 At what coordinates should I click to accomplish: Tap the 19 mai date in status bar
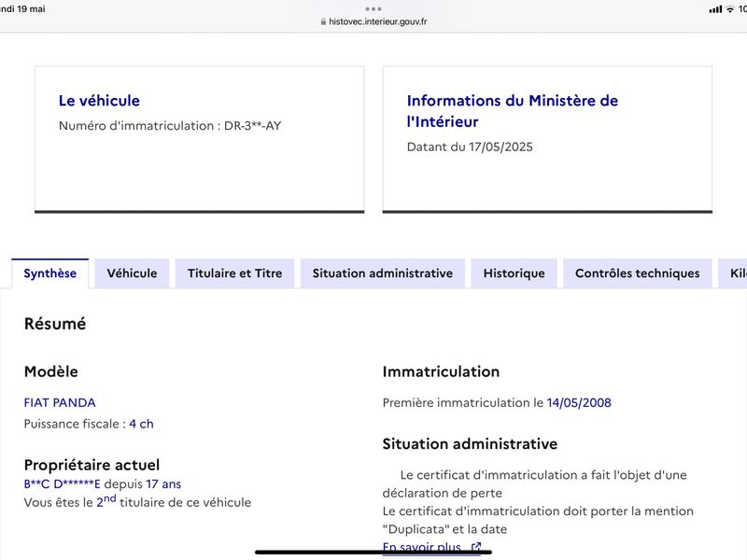coord(31,8)
